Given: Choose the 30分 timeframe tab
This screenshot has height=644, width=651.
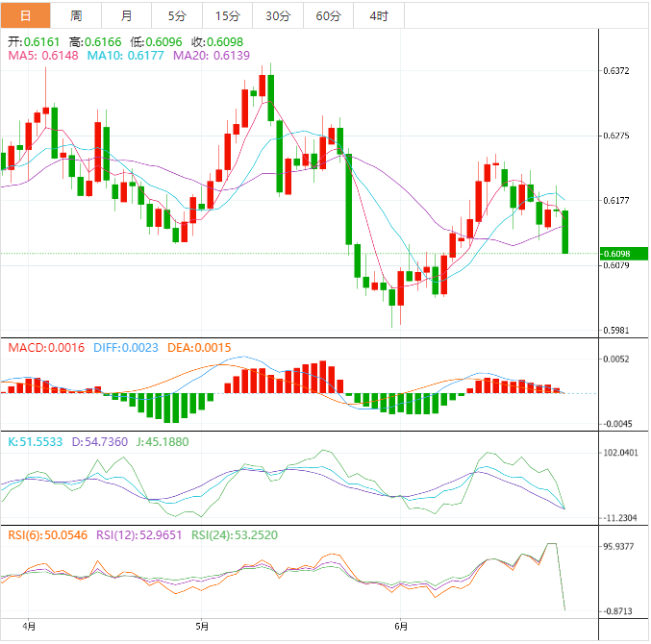Looking at the screenshot, I should point(277,15).
